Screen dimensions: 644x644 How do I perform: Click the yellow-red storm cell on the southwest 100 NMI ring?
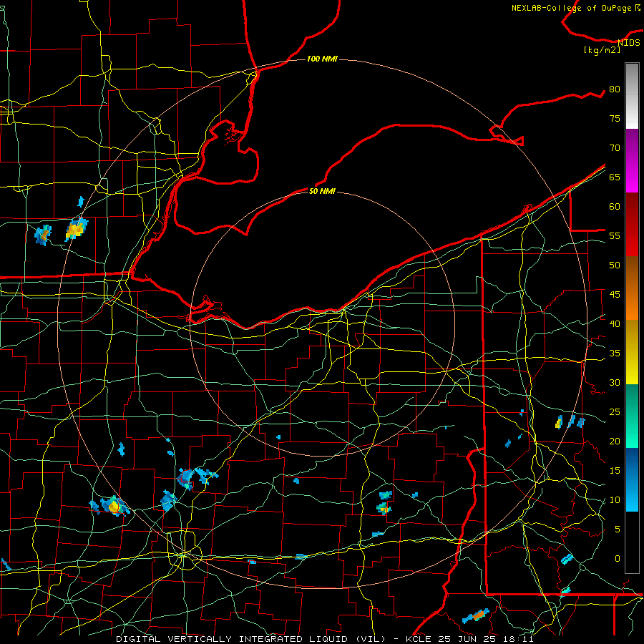114,505
